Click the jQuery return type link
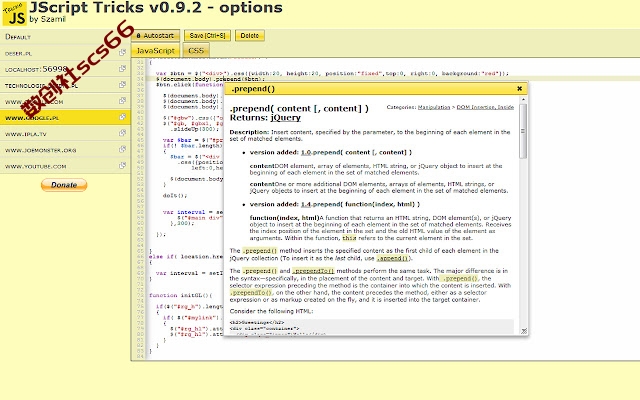Image resolution: width=640 pixels, height=400 pixels. 286,118
